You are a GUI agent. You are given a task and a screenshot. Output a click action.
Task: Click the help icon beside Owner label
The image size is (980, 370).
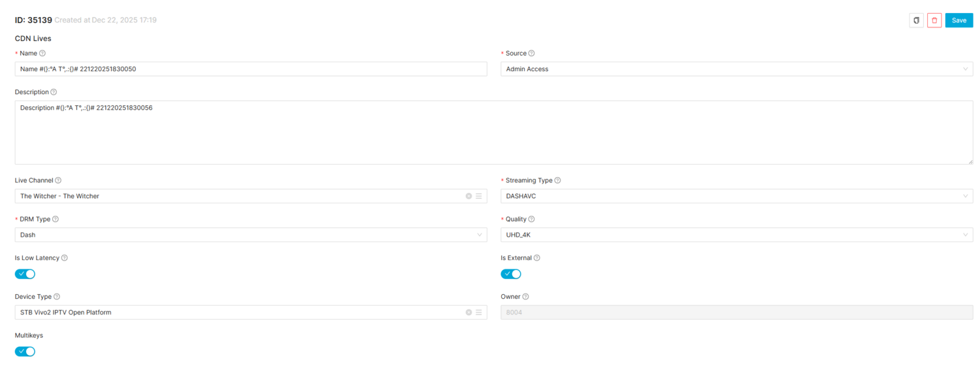(x=526, y=297)
